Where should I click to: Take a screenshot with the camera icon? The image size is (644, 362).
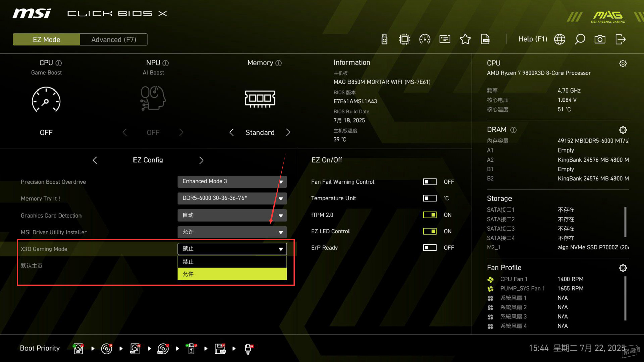click(600, 39)
